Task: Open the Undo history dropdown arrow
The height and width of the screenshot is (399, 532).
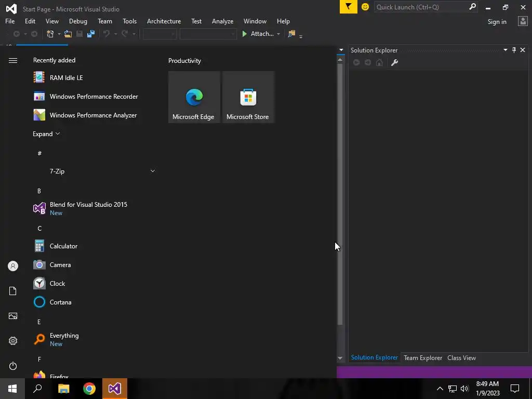Action: 115,34
